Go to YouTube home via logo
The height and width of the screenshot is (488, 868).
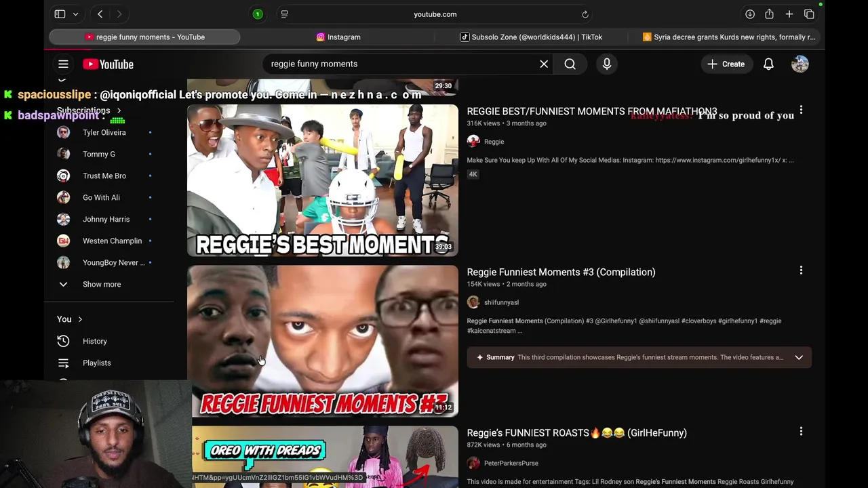point(108,64)
